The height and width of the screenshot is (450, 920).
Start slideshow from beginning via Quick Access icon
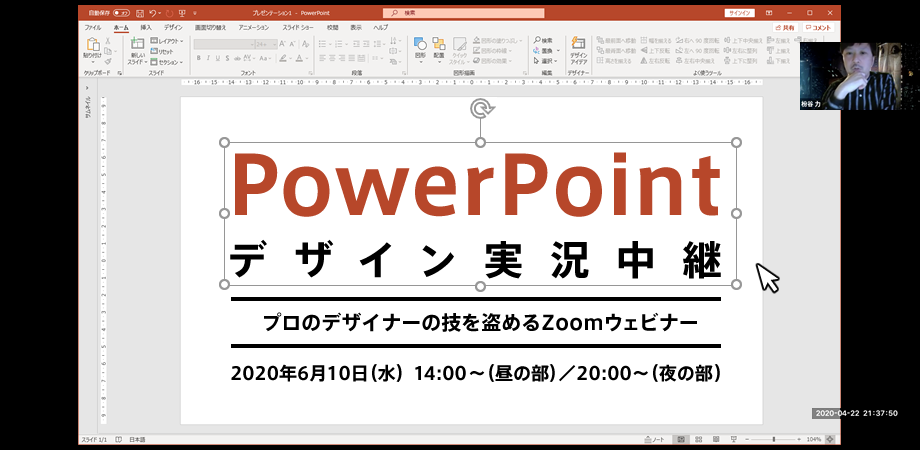click(x=182, y=12)
